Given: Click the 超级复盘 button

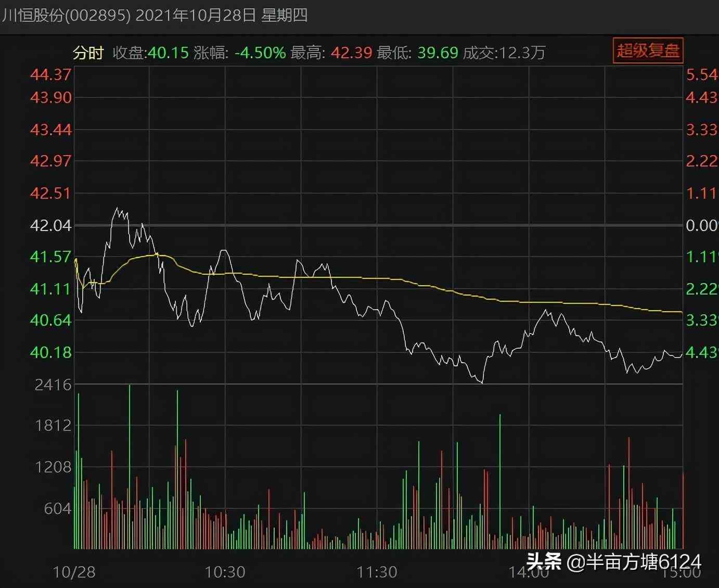Looking at the screenshot, I should (648, 51).
